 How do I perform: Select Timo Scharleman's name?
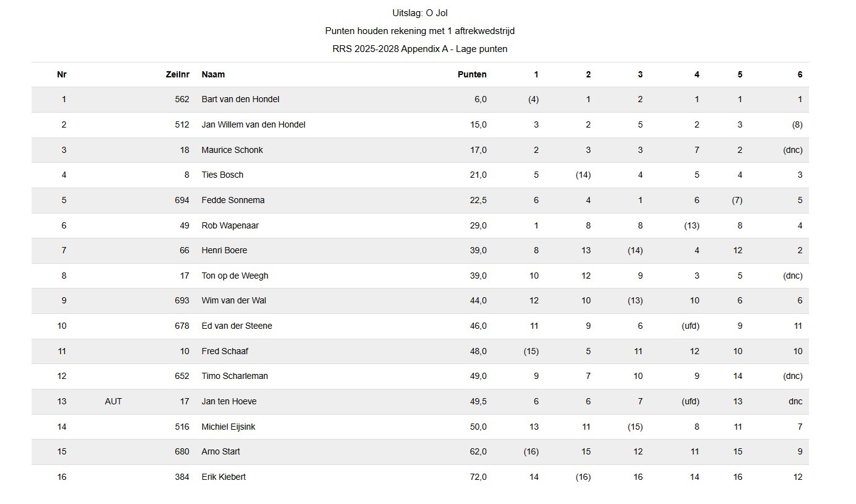click(x=235, y=376)
